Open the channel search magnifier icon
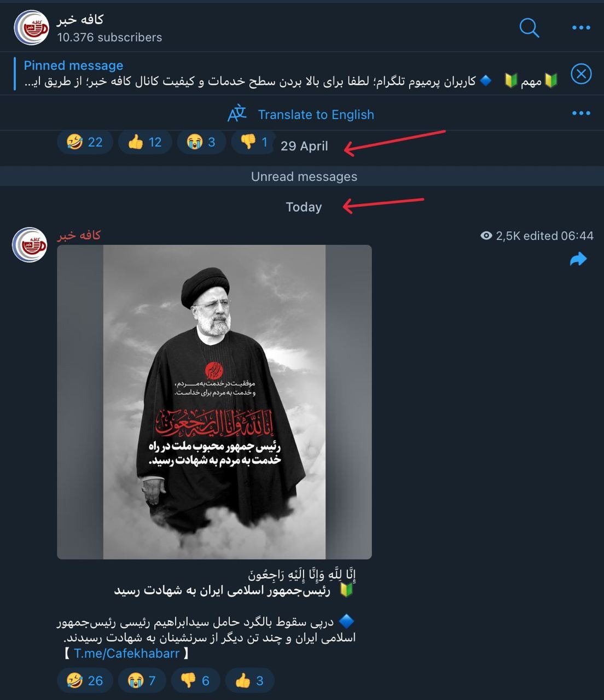The width and height of the screenshot is (604, 700). pyautogui.click(x=529, y=27)
